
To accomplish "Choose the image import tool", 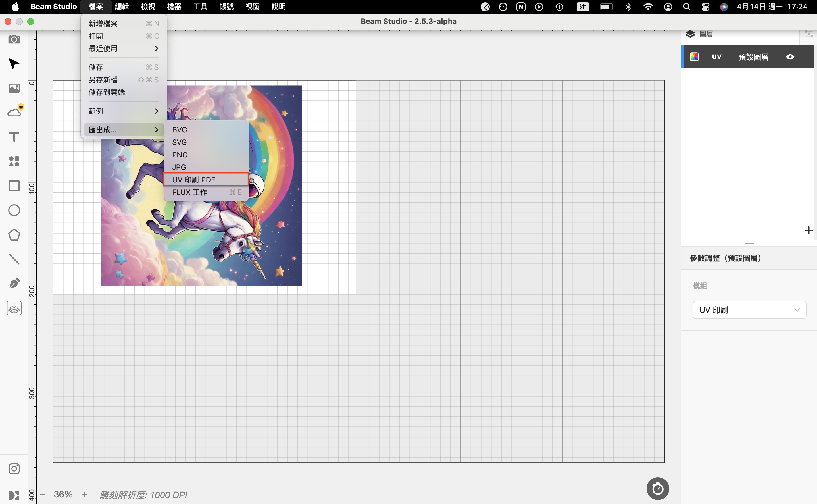I will tap(14, 88).
